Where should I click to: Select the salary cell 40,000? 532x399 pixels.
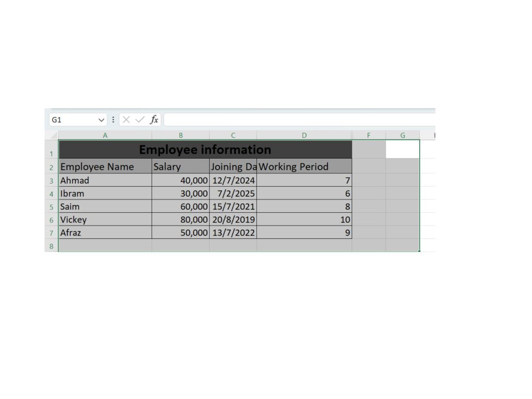pos(181,180)
